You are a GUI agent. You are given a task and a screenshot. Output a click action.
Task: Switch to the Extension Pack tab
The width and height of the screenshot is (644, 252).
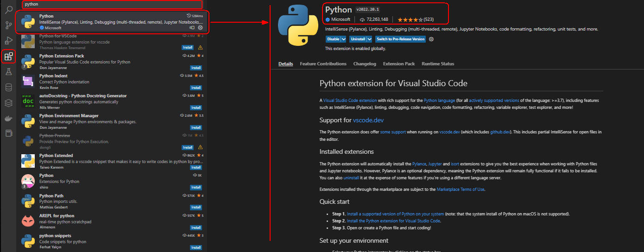coord(399,64)
